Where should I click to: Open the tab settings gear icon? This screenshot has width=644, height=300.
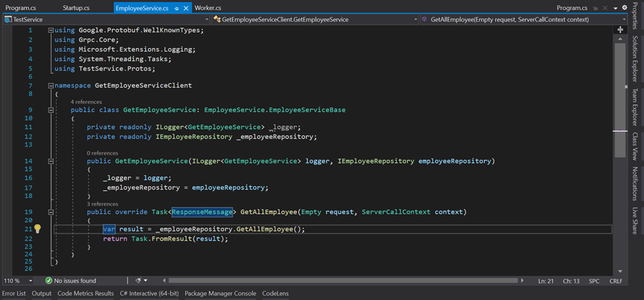coord(625,8)
